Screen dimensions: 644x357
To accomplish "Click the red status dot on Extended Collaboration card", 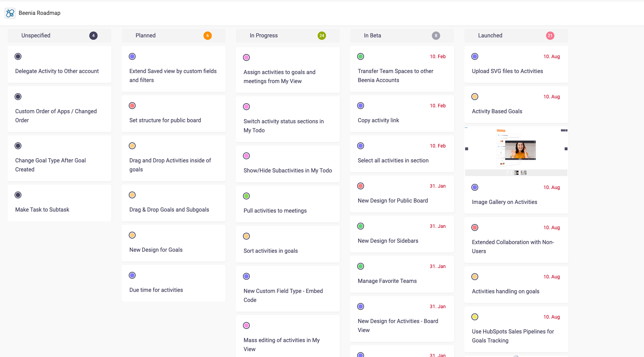I will coord(475,227).
